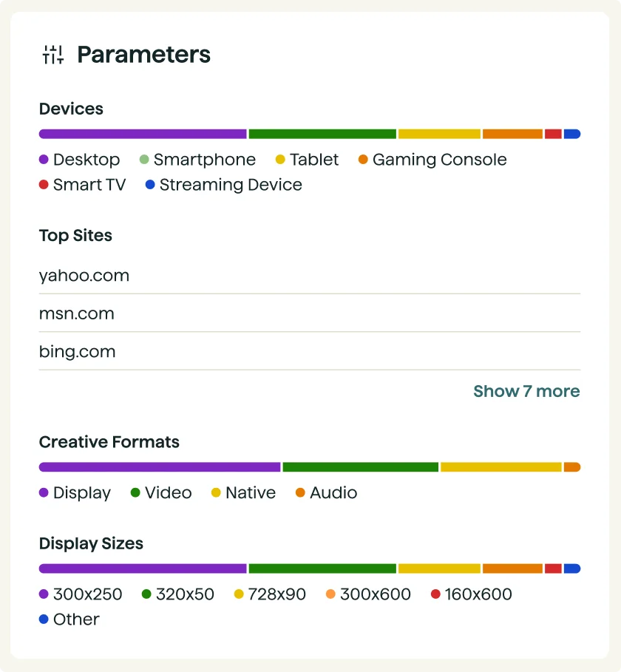
Task: Click the purple Desktop segment in Devices bar
Action: (143, 134)
